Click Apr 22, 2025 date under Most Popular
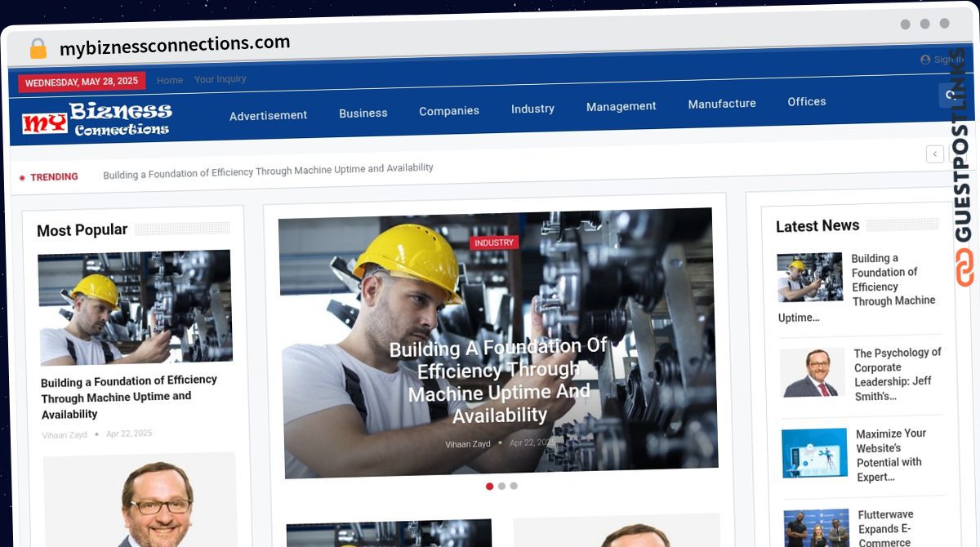This screenshot has height=547, width=980. click(x=129, y=434)
